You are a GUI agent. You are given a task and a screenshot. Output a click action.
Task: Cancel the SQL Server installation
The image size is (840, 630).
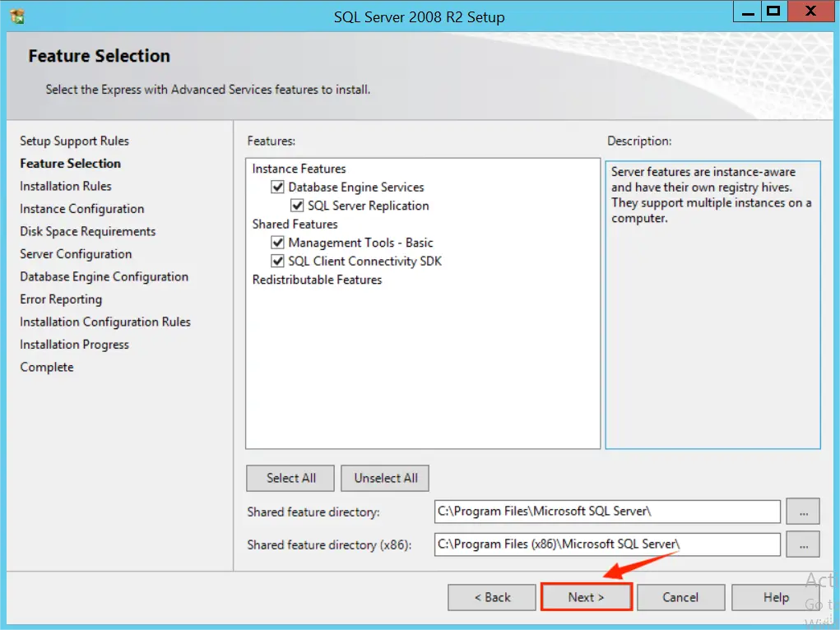680,597
